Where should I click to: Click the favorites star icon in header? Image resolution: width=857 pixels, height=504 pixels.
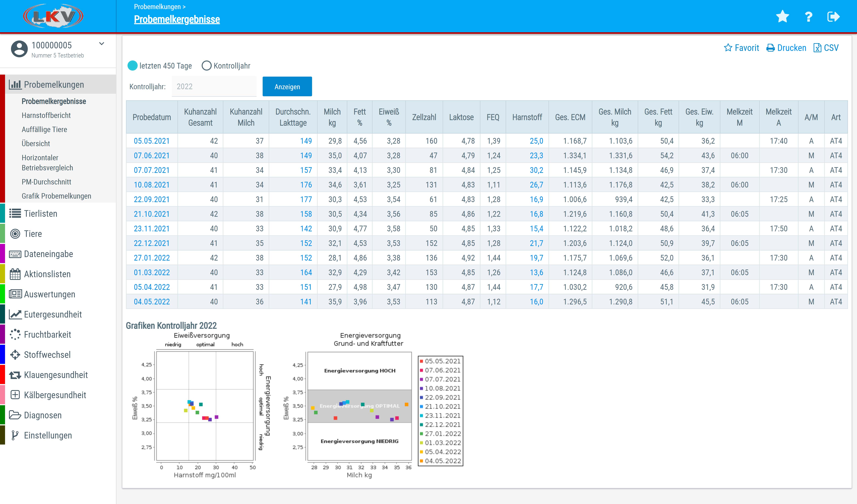coord(782,16)
